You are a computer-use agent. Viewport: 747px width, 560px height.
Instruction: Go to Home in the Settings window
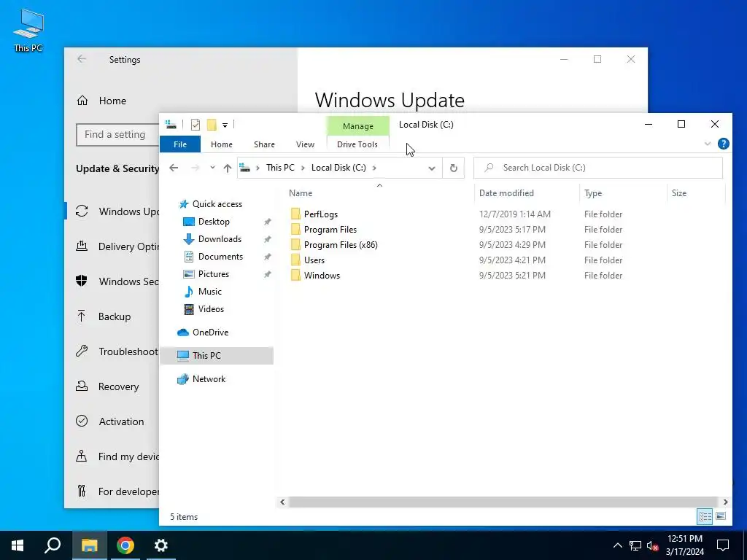point(112,101)
